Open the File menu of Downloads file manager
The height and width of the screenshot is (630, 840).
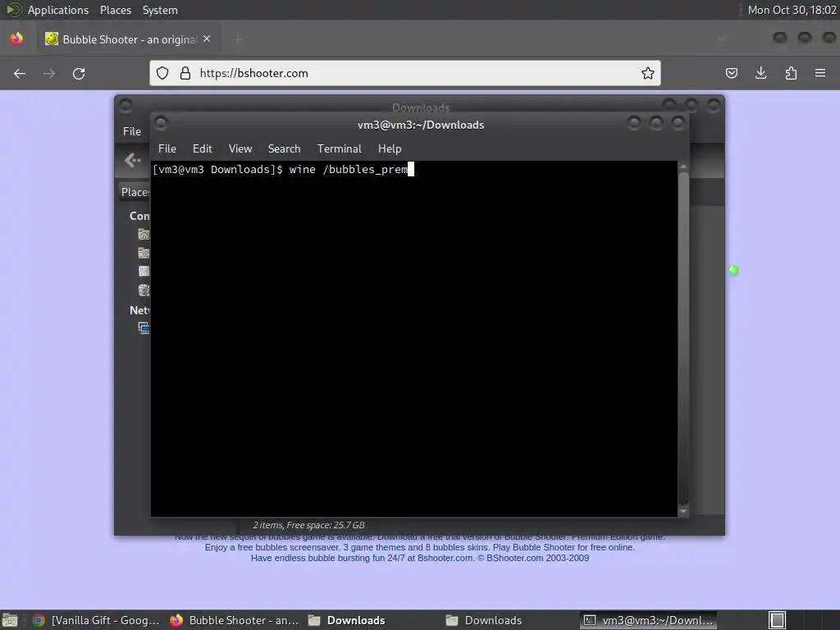[x=132, y=131]
